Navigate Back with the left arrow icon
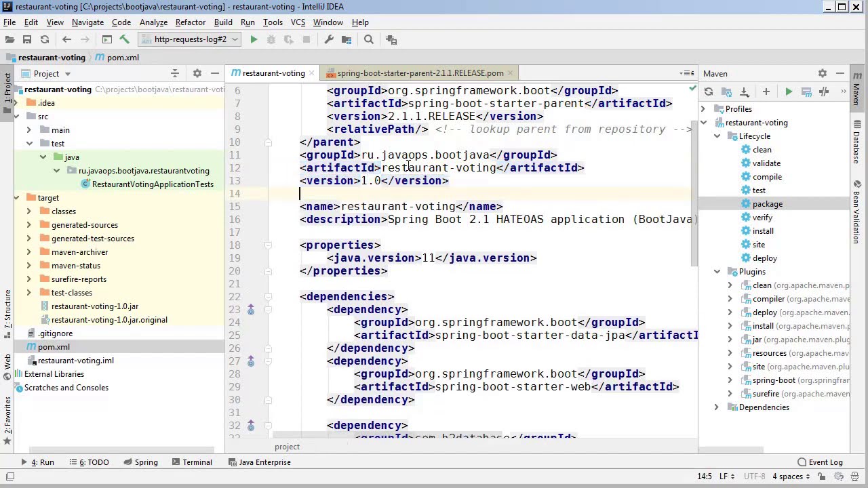 (66, 39)
